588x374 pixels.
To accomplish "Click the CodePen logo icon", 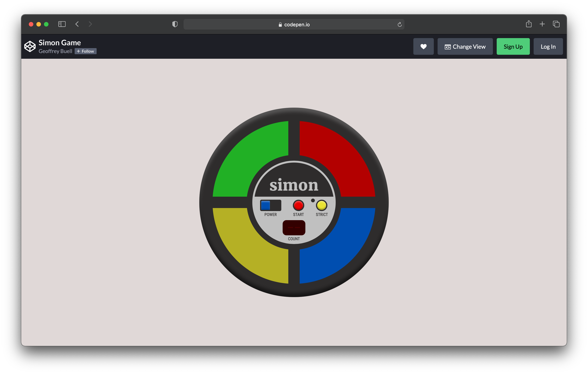I will 30,46.
